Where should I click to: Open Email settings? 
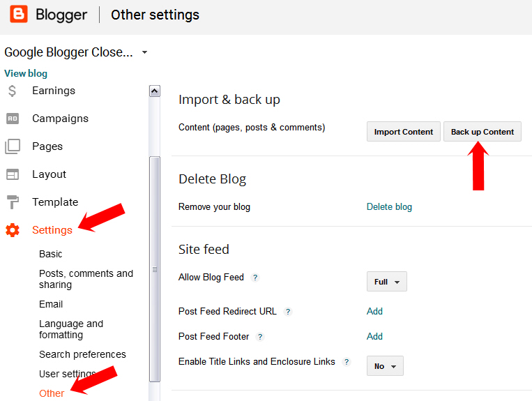click(51, 304)
